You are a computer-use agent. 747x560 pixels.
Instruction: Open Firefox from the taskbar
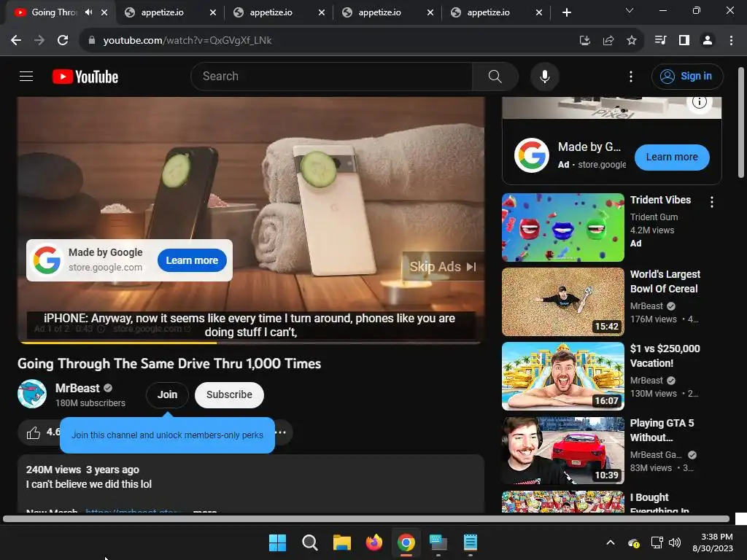[x=374, y=542]
